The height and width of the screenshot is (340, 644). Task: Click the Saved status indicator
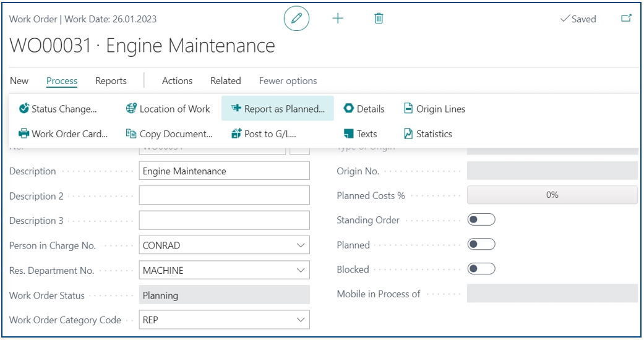[x=578, y=19]
